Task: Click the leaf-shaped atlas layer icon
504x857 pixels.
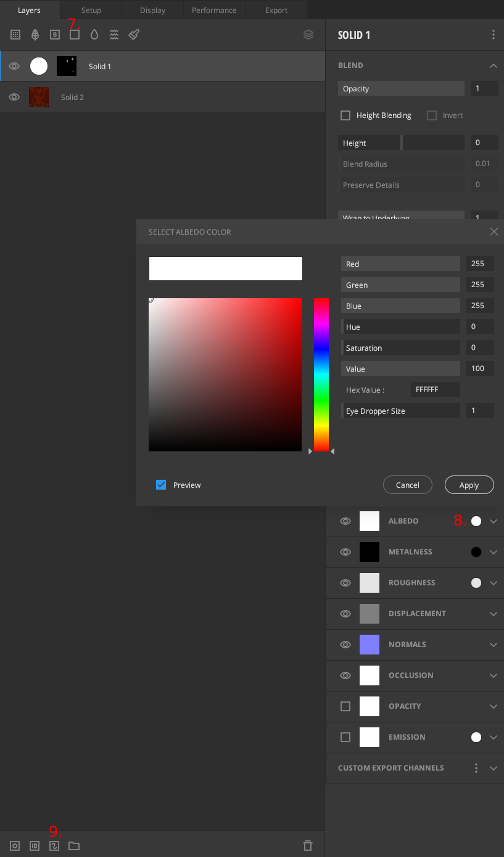Action: click(x=35, y=35)
